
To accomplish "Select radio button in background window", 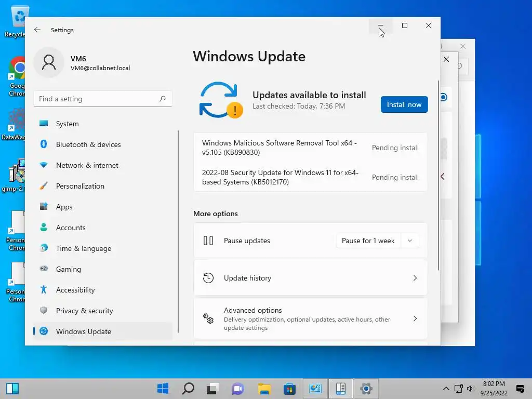I will [444, 97].
